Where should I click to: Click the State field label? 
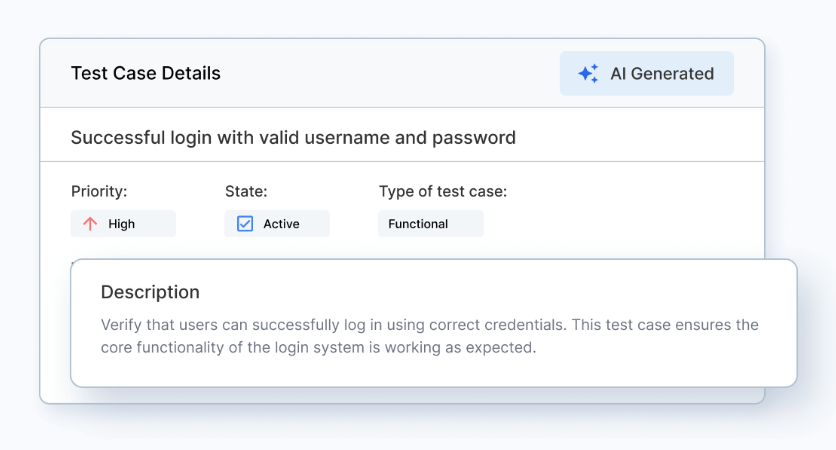(x=246, y=191)
